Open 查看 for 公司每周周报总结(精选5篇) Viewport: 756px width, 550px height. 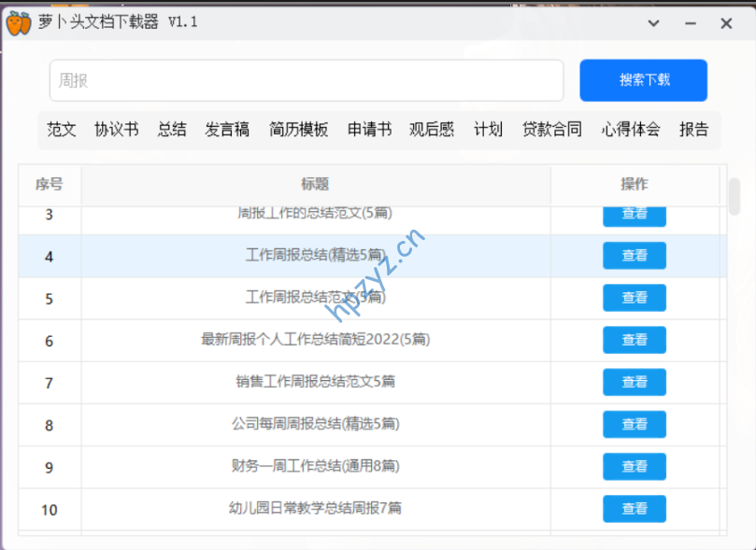tap(635, 424)
